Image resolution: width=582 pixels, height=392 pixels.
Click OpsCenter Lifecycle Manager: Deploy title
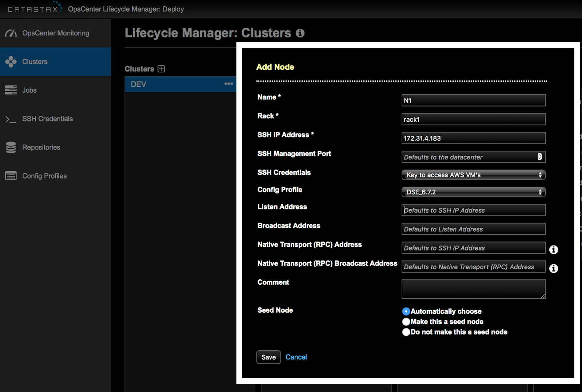(126, 9)
